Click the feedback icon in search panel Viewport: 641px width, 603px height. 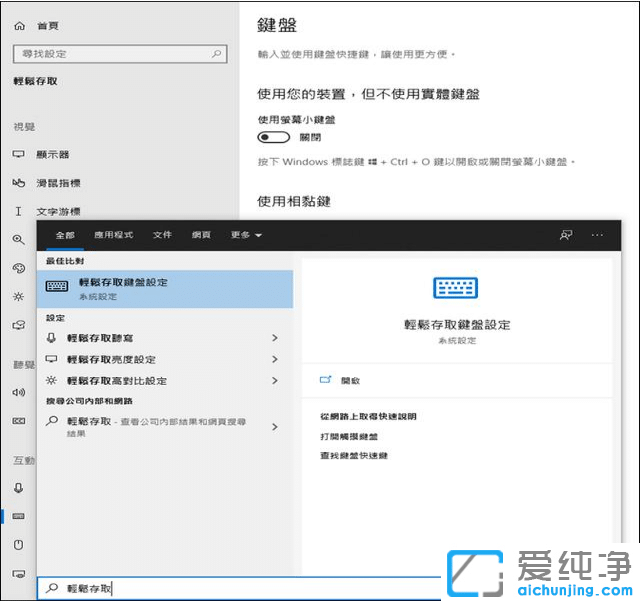pos(566,235)
